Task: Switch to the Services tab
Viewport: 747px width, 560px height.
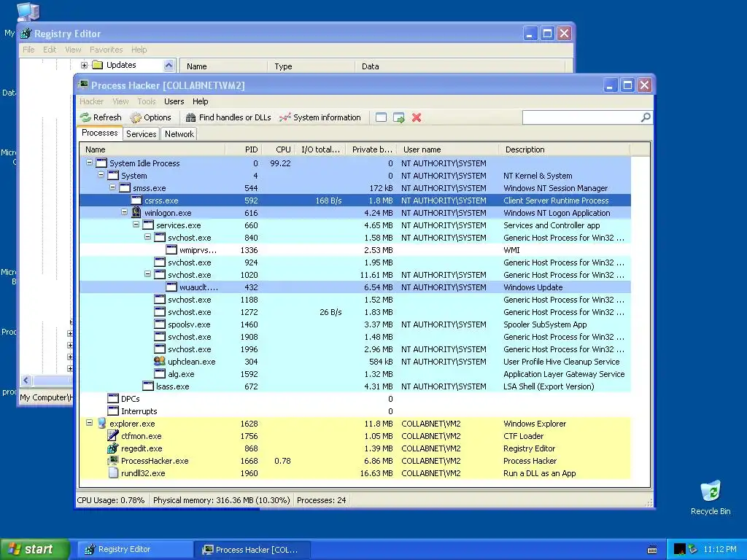Action: 141,134
